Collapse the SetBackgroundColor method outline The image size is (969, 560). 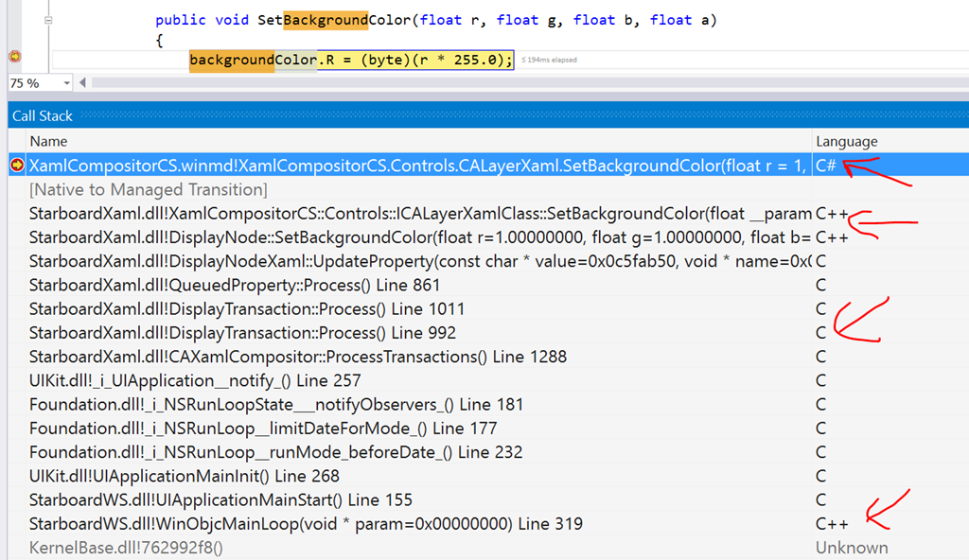[x=48, y=21]
